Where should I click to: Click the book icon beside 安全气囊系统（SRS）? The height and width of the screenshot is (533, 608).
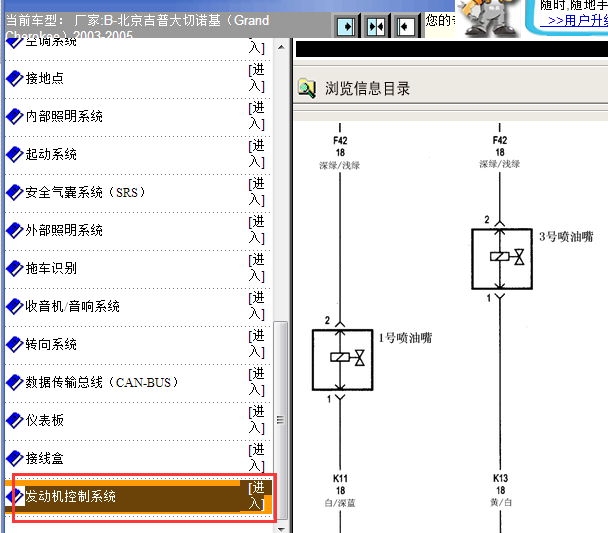point(15,192)
